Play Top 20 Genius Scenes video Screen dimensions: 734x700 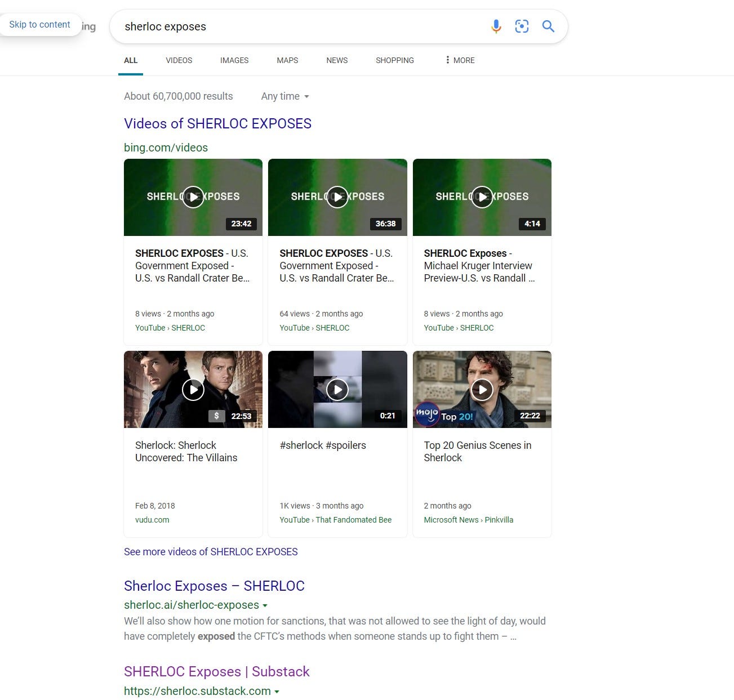click(x=482, y=389)
